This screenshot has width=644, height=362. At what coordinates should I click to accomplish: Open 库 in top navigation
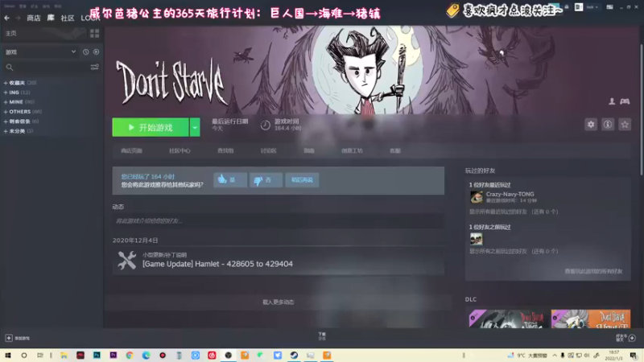pos(51,18)
